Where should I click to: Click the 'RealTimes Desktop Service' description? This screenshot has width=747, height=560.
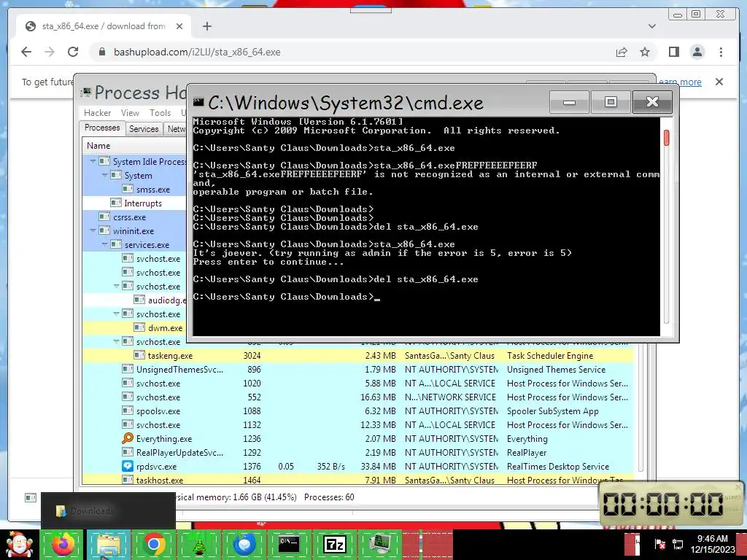(558, 466)
